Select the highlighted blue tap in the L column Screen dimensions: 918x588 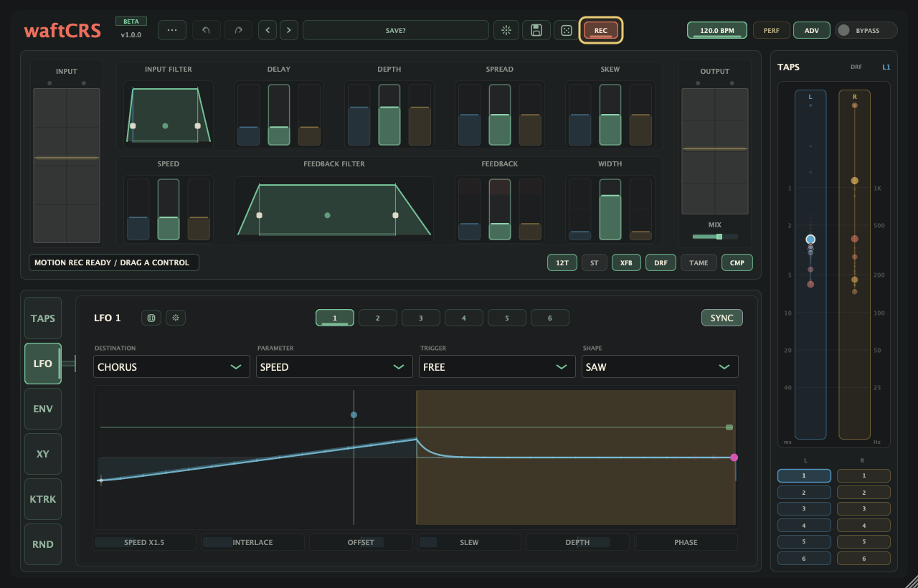tap(810, 240)
